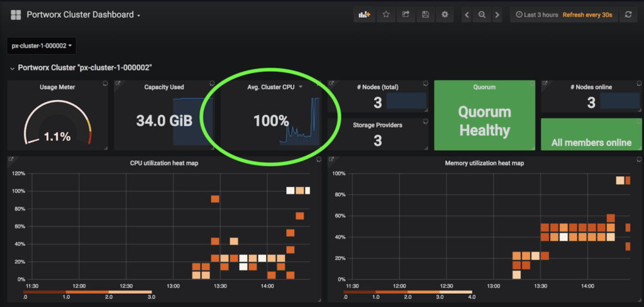Click the CPU utilization heat map title
Viewport: 644px width, 307px height.
164,163
